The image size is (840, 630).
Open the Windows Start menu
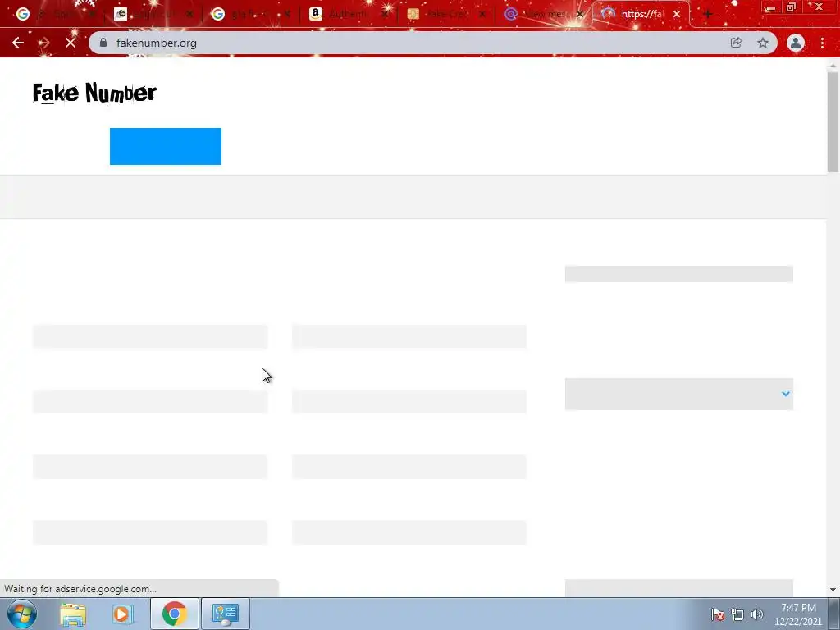click(22, 614)
